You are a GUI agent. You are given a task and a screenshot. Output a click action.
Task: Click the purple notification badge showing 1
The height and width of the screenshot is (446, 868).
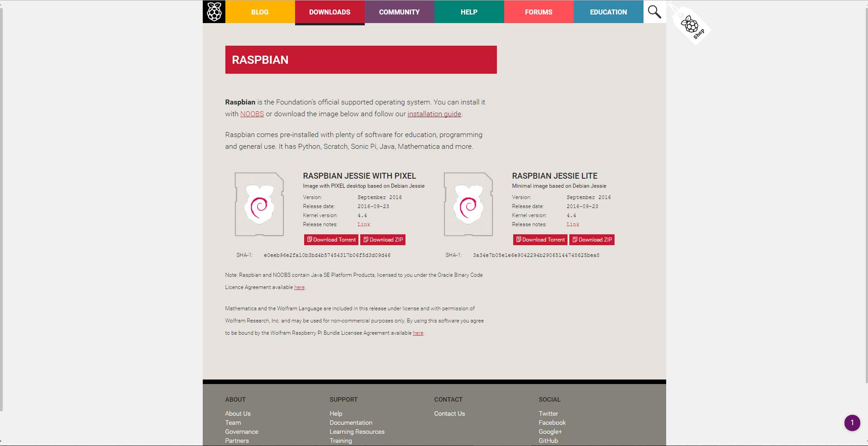(852, 423)
